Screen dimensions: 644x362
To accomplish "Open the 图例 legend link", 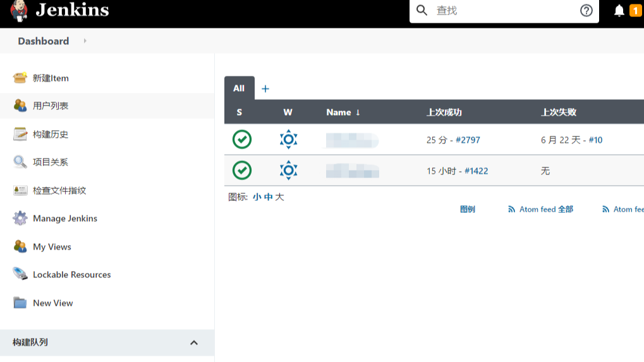I will tap(468, 209).
